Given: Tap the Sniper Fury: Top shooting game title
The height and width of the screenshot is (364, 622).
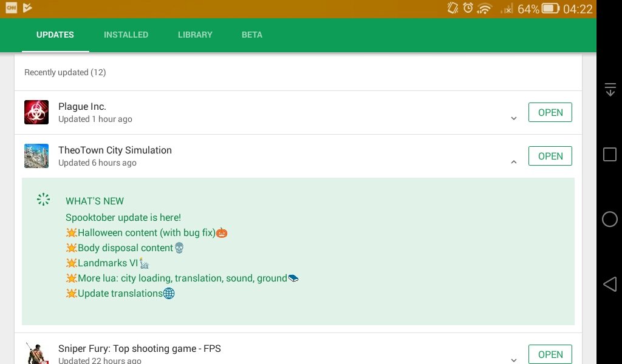Looking at the screenshot, I should tap(140, 349).
